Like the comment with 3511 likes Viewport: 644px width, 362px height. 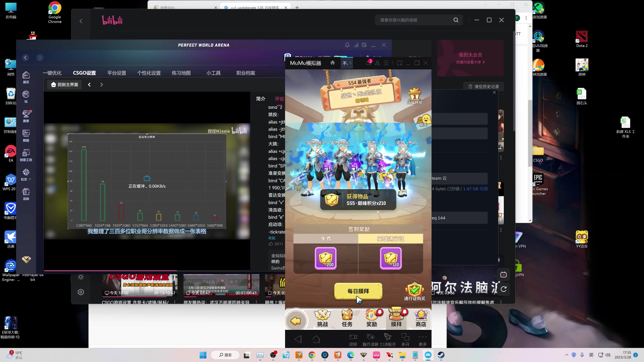coord(271,244)
